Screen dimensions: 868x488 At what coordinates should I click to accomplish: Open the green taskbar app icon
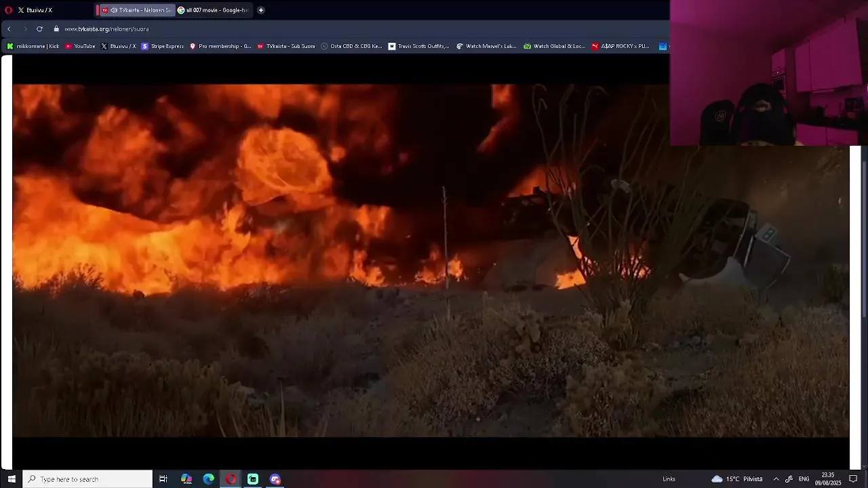pyautogui.click(x=253, y=479)
